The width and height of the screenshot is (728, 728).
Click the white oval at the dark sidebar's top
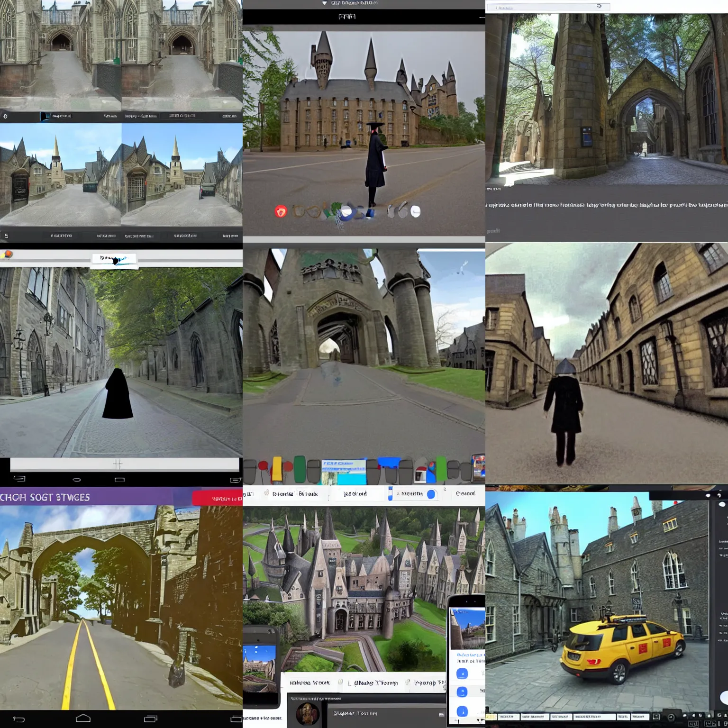[x=722, y=504]
